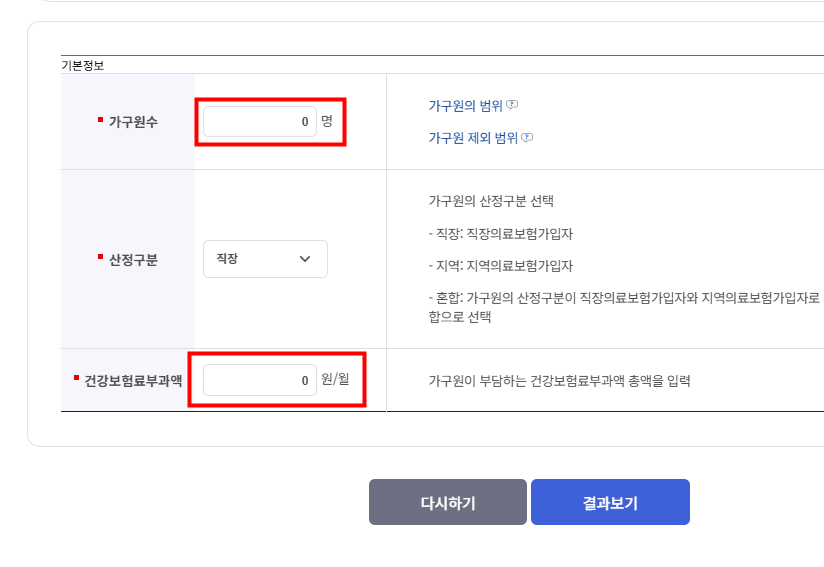Open the 산정구분 dropdown showing 직장
Viewport: 824px width, 567px height.
(265, 259)
